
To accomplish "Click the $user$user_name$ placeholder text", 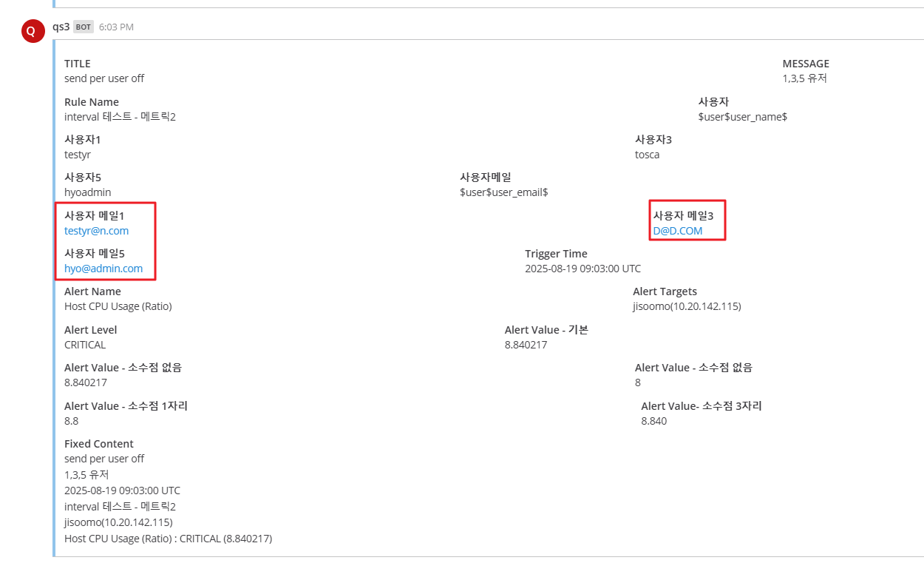I will coord(742,117).
